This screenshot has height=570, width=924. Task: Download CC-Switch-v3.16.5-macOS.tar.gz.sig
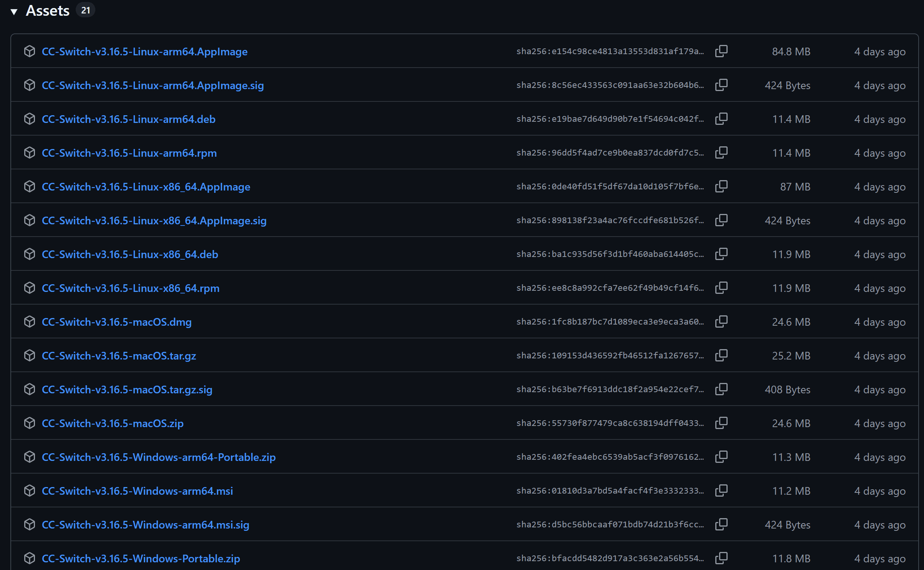(x=127, y=389)
